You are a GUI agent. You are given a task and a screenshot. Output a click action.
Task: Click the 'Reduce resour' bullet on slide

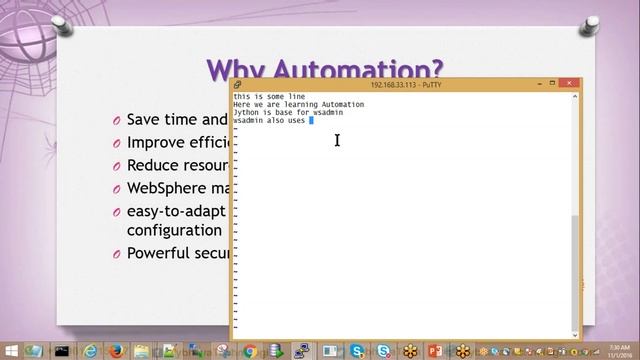[178, 165]
